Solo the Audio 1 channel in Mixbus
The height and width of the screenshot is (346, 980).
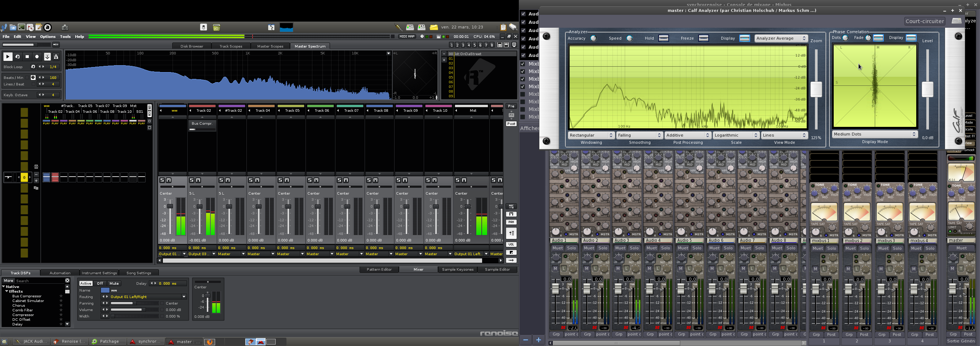coord(571,248)
